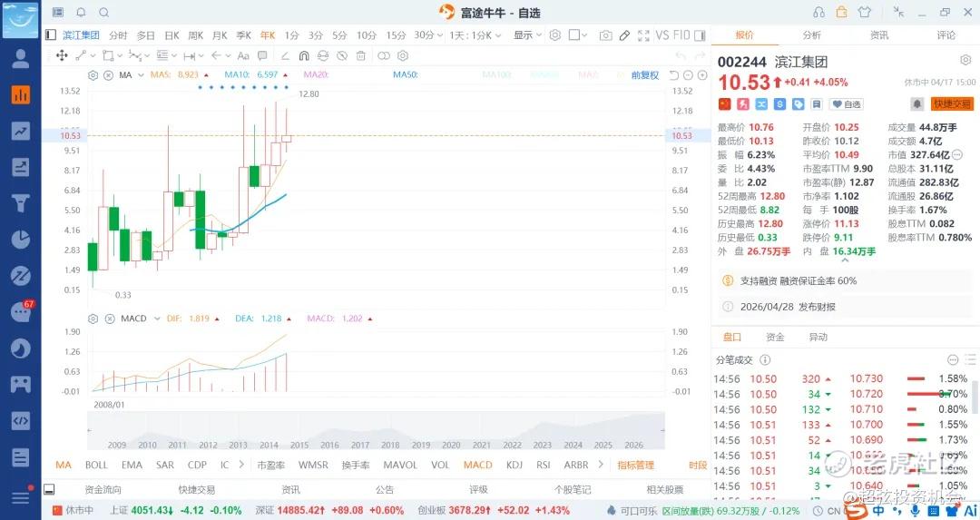This screenshot has height=520, width=980.
Task: Toggle 自选 favorite heart button
Action: [x=847, y=104]
